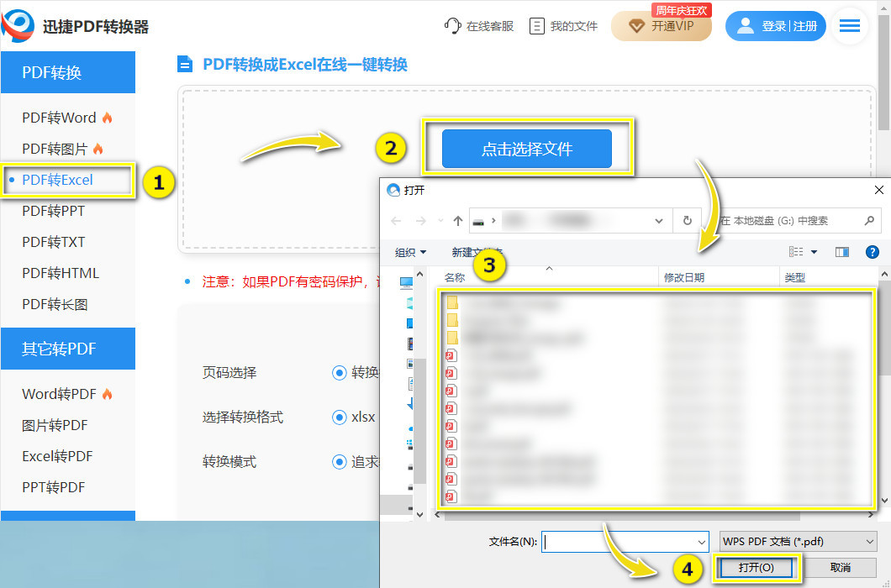This screenshot has height=588, width=891.
Task: Open the hamburger menu icon at top right
Action: click(850, 25)
